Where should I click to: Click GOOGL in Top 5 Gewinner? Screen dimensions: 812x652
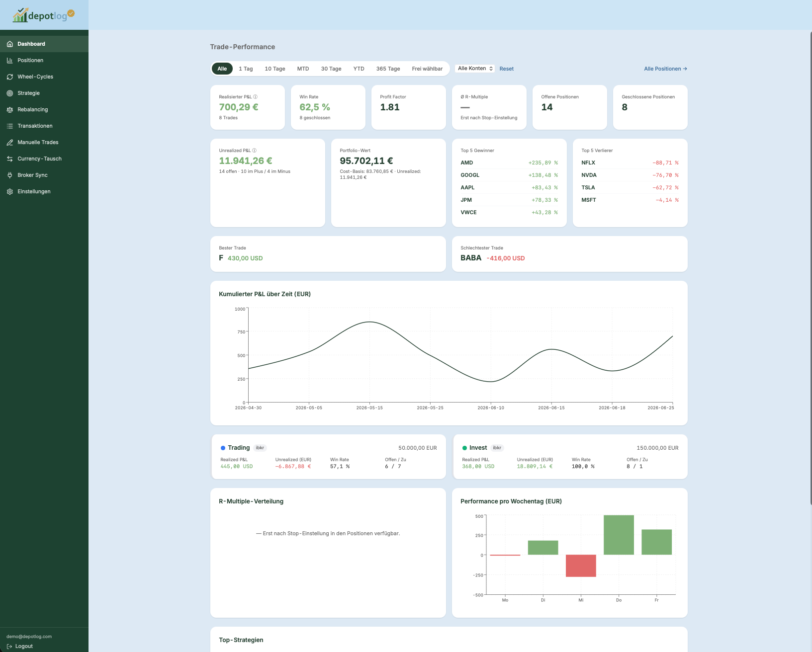(509, 175)
